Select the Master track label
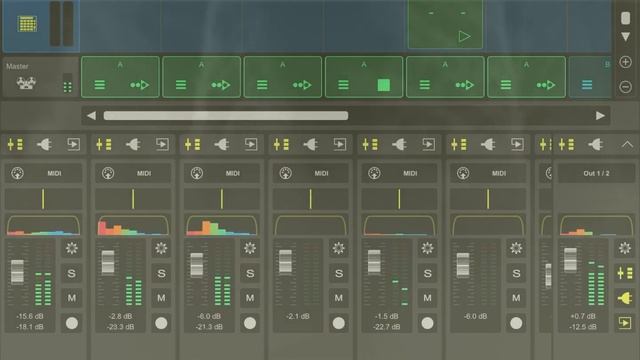640x360 pixels. point(17,66)
